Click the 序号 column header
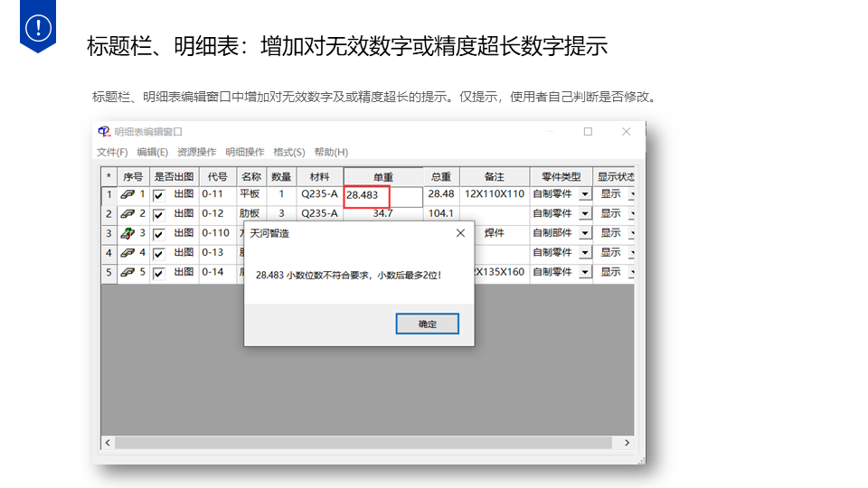Viewport: 868px width, 488px height. (x=133, y=177)
